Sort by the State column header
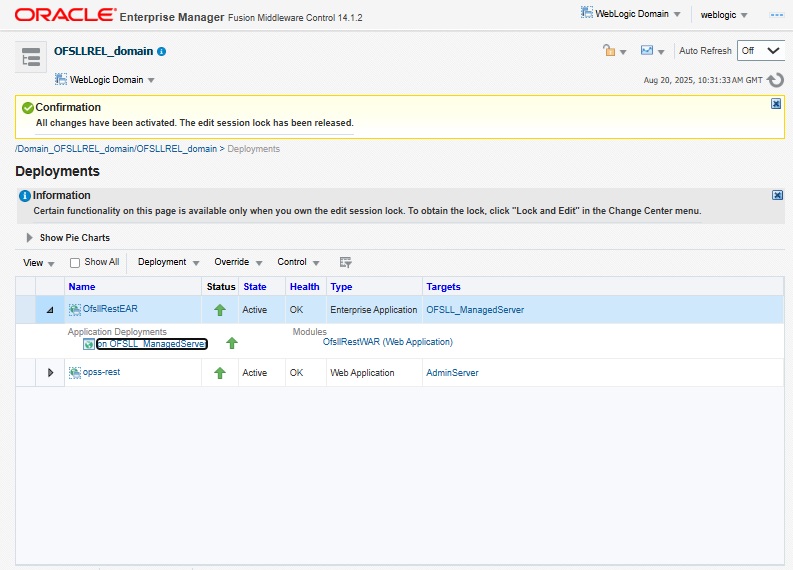Image resolution: width=793 pixels, height=570 pixels. tap(255, 287)
